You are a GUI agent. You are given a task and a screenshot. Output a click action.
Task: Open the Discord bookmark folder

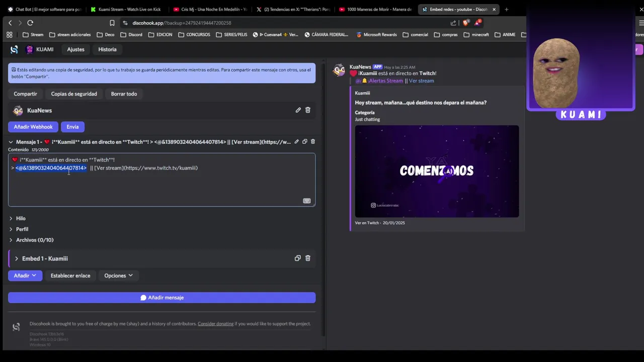pyautogui.click(x=131, y=35)
